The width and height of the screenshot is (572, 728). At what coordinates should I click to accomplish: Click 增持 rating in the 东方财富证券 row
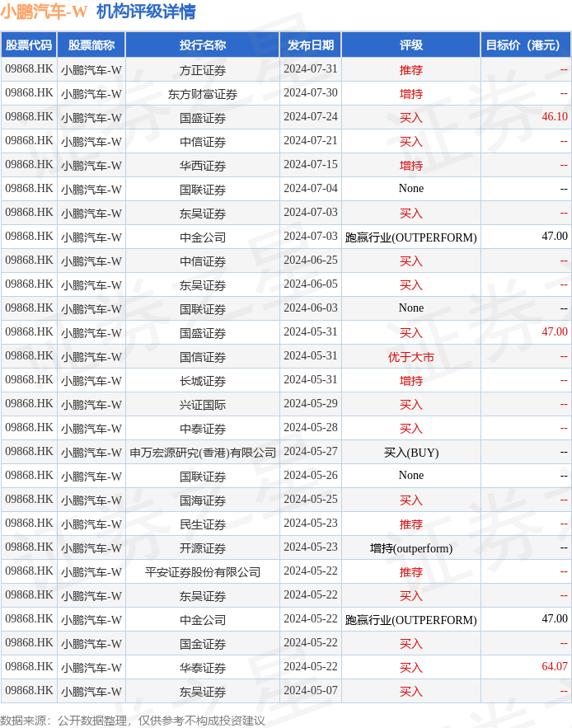[411, 94]
